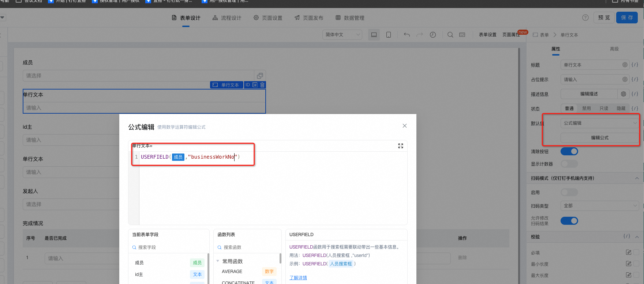Screen dimensions: 644x284
Task: Open the 简体中文 language dropdown
Action: click(x=342, y=35)
